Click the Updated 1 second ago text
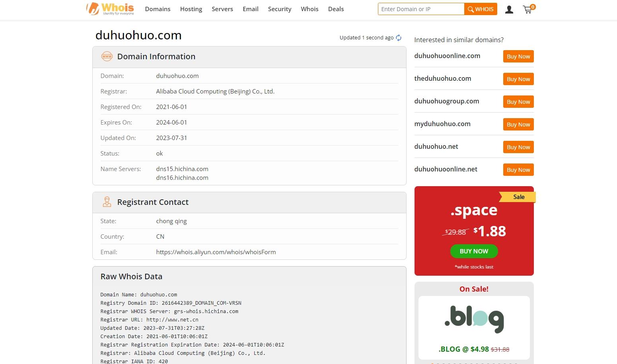 (x=366, y=38)
